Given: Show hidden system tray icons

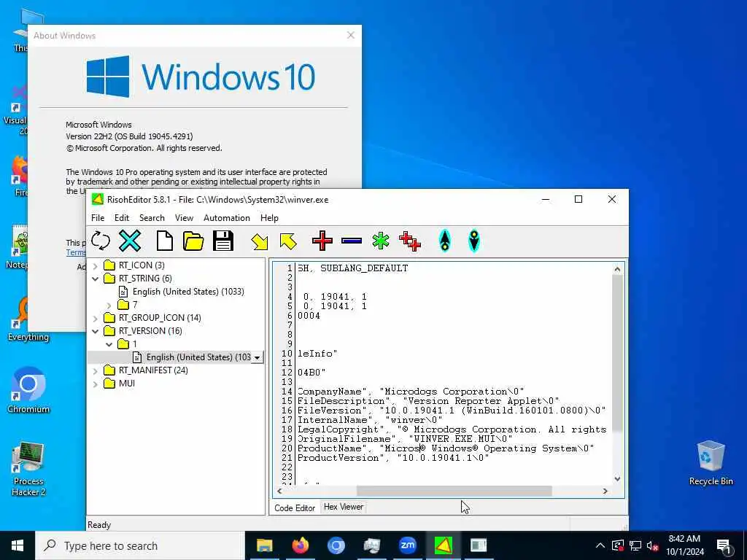Looking at the screenshot, I should 600,545.
